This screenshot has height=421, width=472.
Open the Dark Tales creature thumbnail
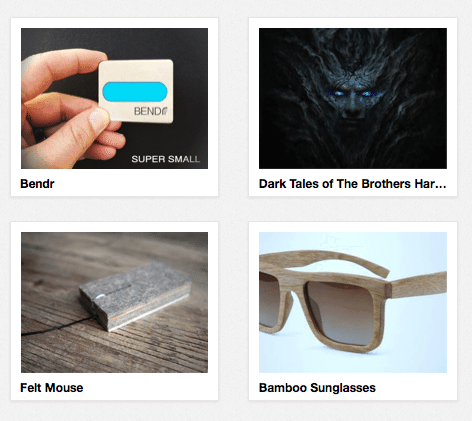tap(353, 98)
